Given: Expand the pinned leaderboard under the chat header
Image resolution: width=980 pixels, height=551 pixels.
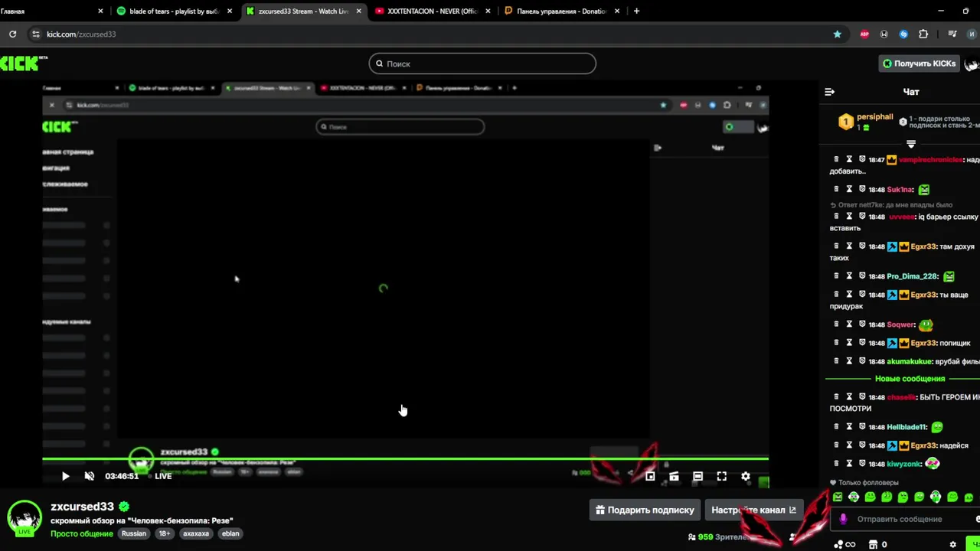Looking at the screenshot, I should pos(911,144).
